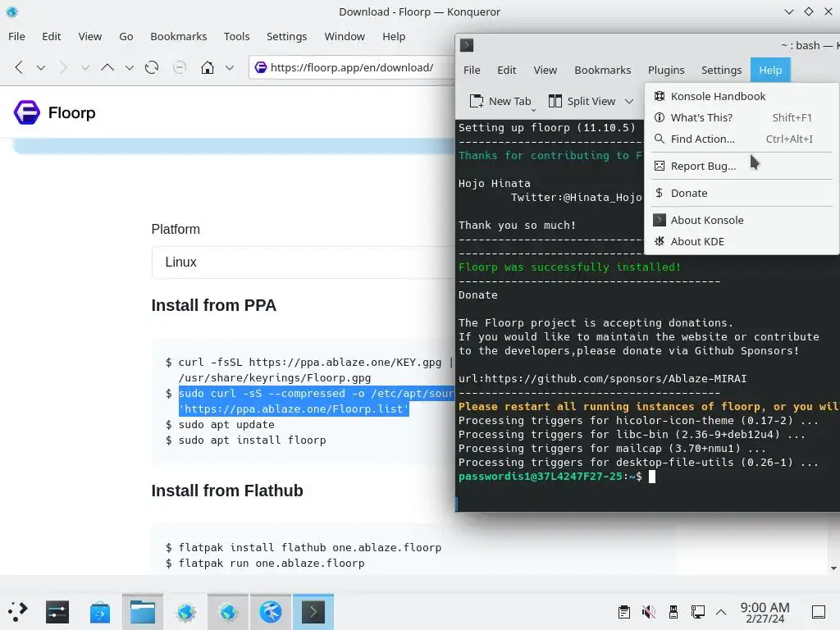Select What's This? help entry
Viewport: 840px width, 630px height.
(x=742, y=118)
